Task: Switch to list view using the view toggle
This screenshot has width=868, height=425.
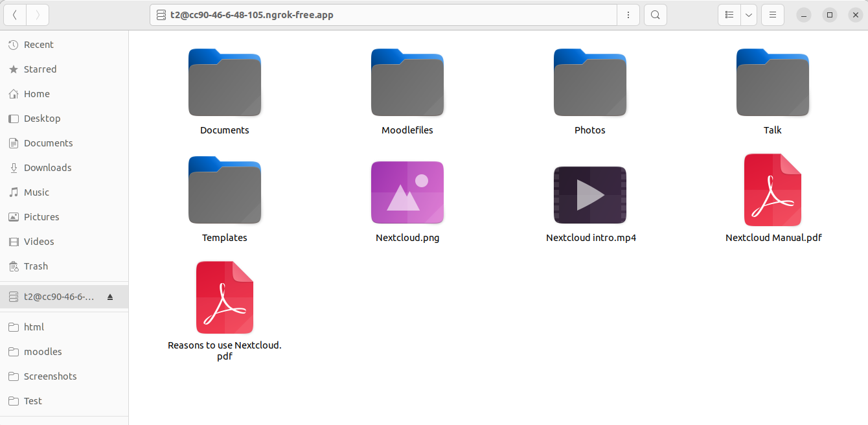Action: 729,15
